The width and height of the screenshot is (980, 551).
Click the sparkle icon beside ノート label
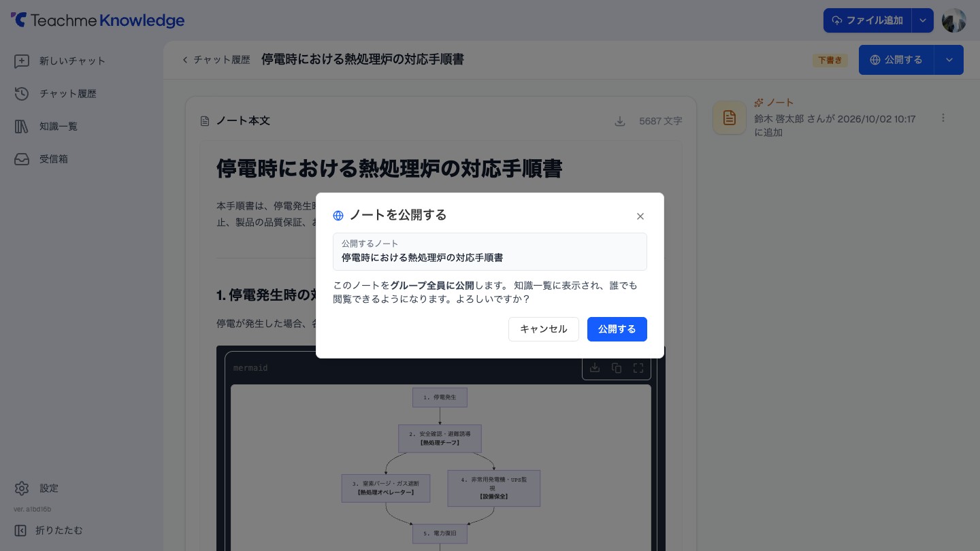(759, 103)
